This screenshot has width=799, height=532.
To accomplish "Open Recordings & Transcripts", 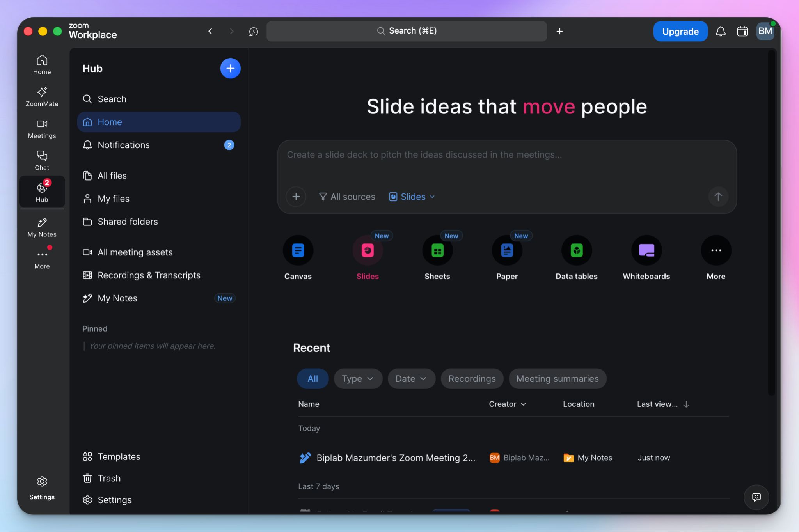I will tap(159, 275).
